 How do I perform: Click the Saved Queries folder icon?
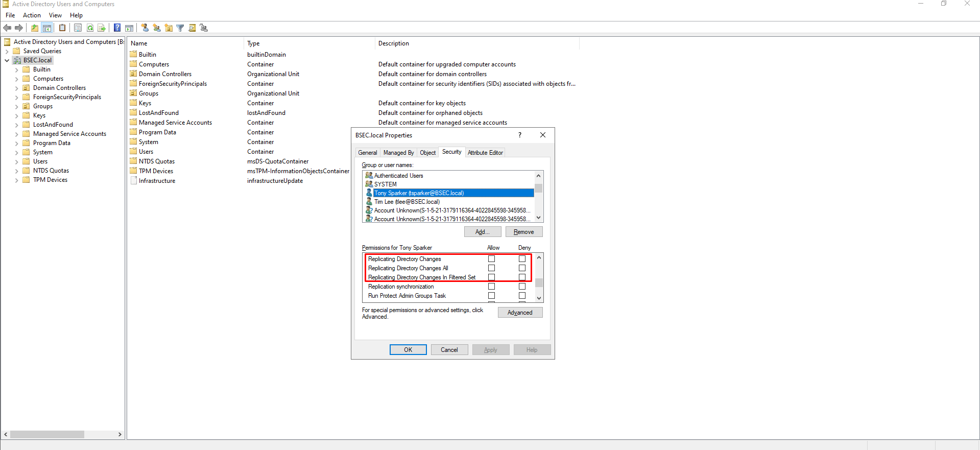[17, 51]
